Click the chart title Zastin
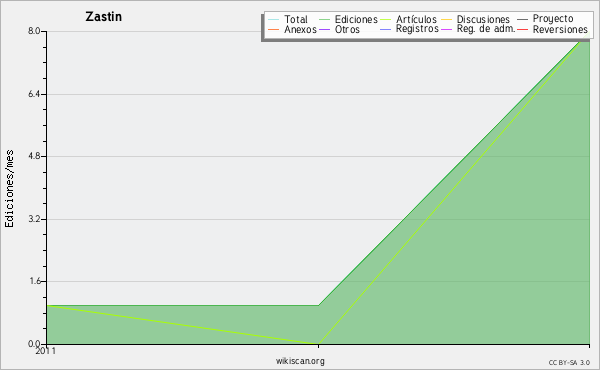The width and height of the screenshot is (600, 370). click(x=104, y=17)
